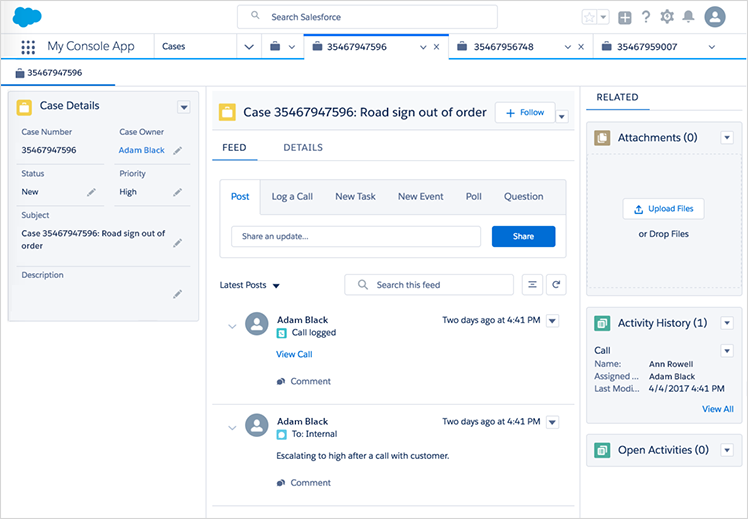Click the help question mark icon
This screenshot has height=519, width=748.
tap(646, 17)
